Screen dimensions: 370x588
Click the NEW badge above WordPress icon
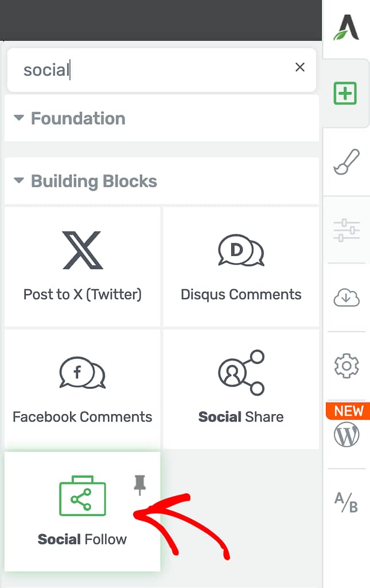tap(348, 411)
